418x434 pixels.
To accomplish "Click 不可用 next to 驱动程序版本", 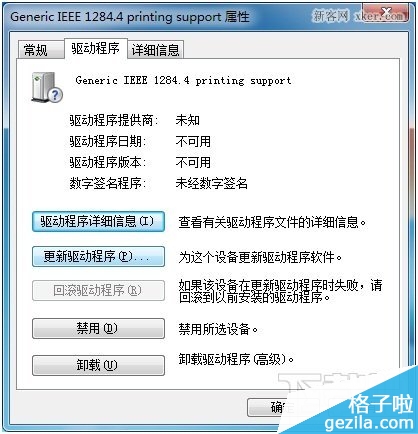I will point(193,162).
